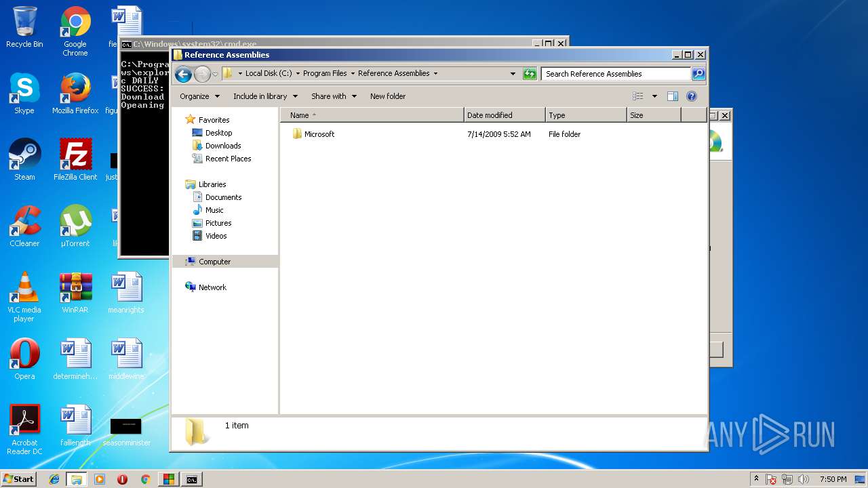
Task: Select the Google Chrome desktop icon
Action: point(75,31)
